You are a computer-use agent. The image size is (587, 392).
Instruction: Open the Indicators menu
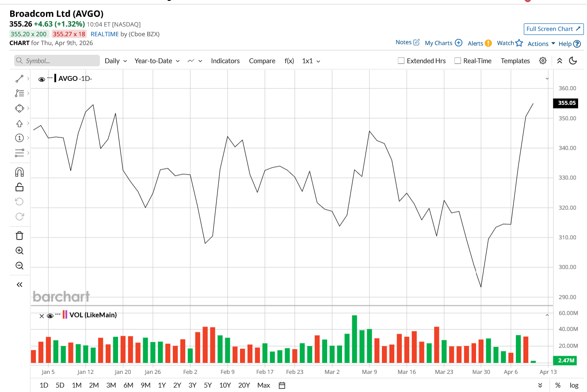pos(225,61)
